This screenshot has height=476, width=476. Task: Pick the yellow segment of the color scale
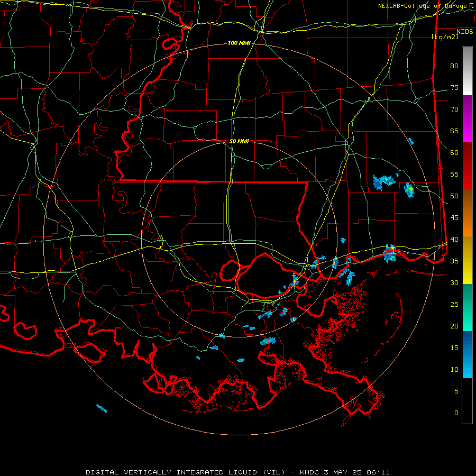[x=467, y=260]
